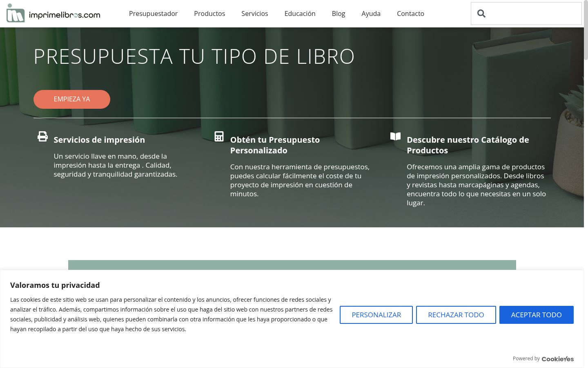The height and width of the screenshot is (368, 588).
Task: Visit the Blog page
Action: tap(339, 13)
